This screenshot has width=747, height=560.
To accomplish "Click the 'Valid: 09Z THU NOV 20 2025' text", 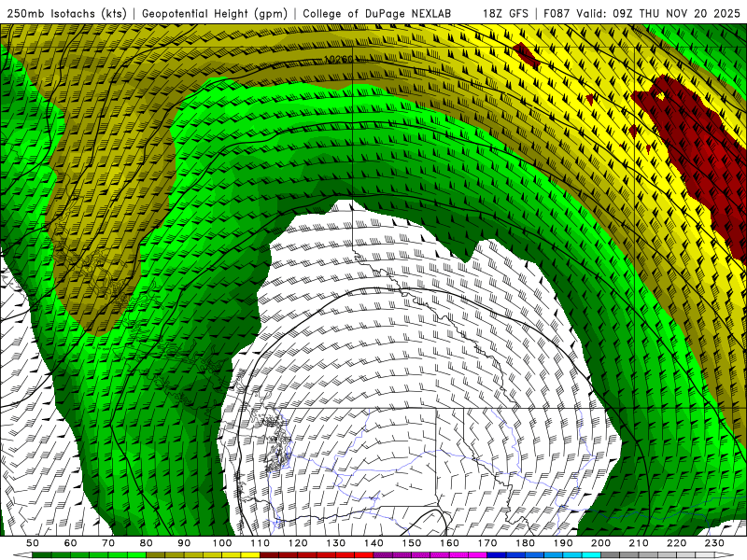I will coord(658,13).
